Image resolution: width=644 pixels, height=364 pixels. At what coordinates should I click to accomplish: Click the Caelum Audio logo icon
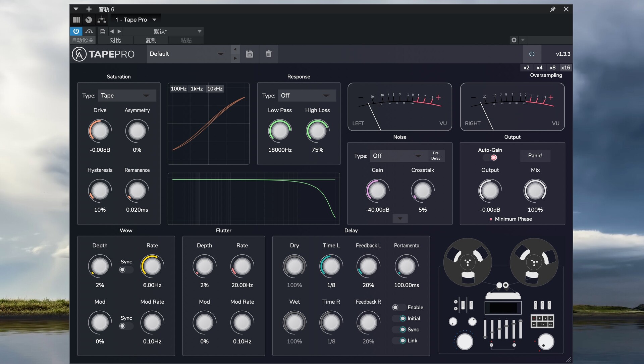(x=78, y=54)
